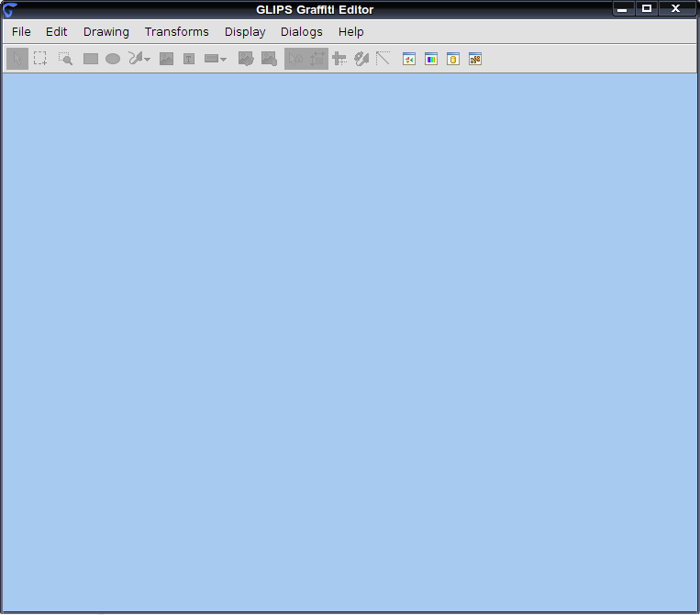Close the GLIPS Graffiti Editor window

(x=676, y=9)
